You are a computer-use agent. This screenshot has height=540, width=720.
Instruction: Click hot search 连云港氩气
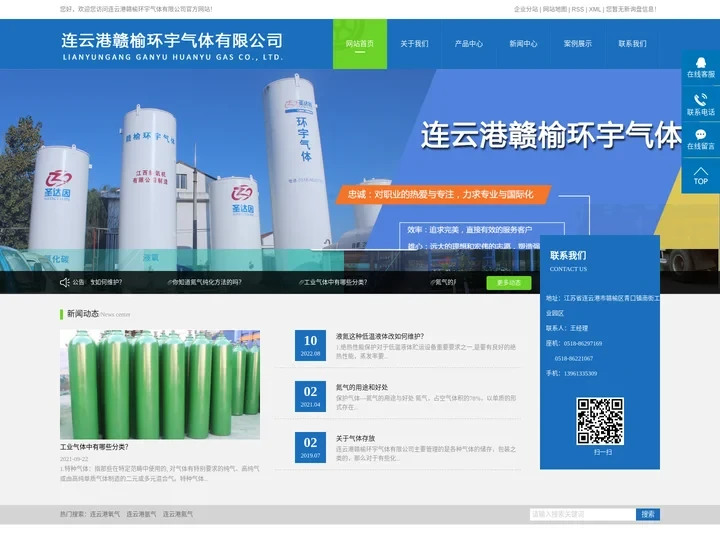[141, 514]
